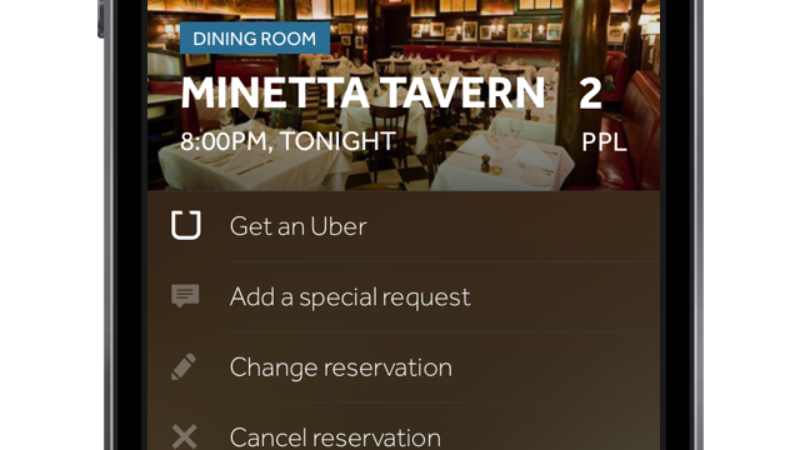The width and height of the screenshot is (800, 450).
Task: Select the Cancel reservation text
Action: coord(335,438)
